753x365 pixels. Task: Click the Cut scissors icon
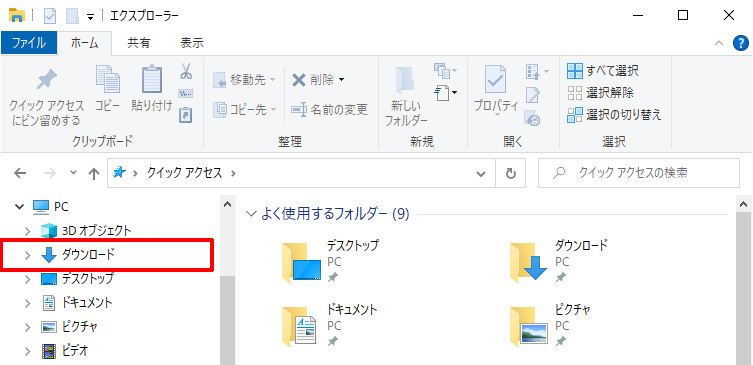186,72
